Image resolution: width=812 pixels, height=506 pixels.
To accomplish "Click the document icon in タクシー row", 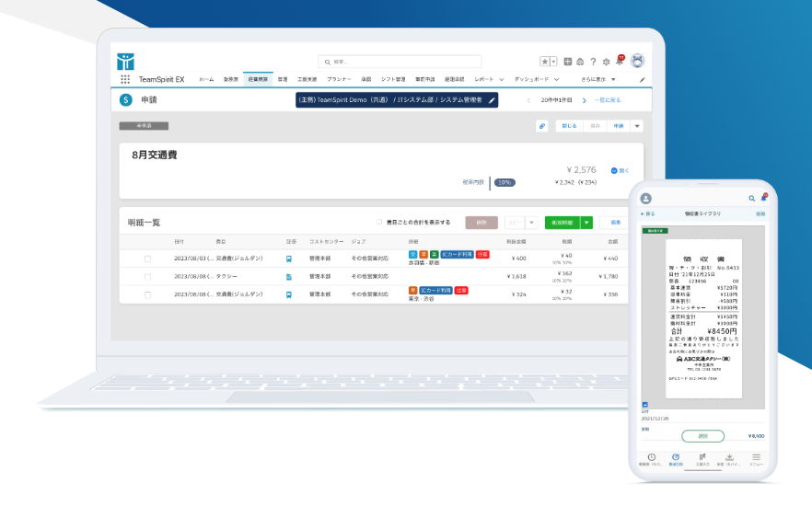I will point(289,276).
